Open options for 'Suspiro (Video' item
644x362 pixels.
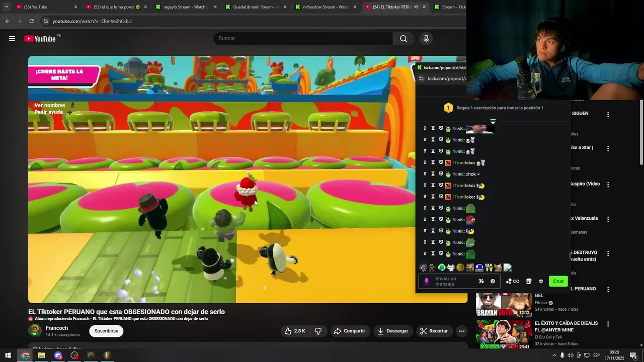(608, 185)
